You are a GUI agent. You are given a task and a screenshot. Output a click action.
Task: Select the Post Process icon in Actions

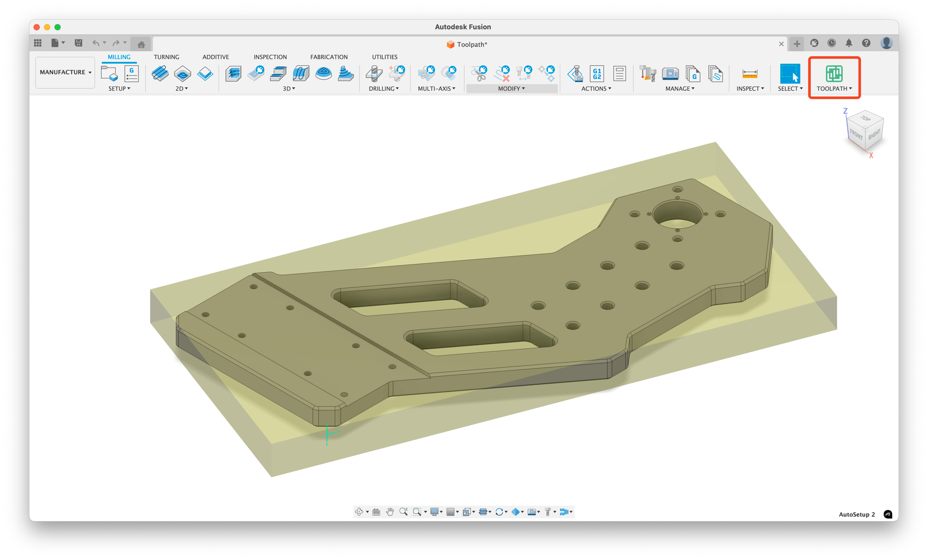click(575, 74)
